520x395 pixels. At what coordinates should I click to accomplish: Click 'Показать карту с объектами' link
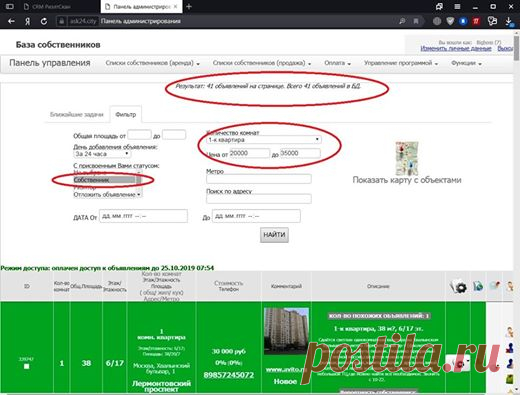pyautogui.click(x=407, y=180)
